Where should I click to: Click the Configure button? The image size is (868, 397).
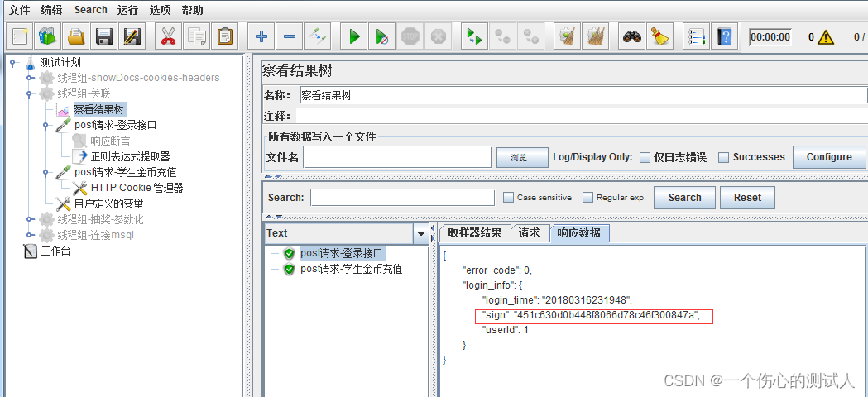click(829, 156)
